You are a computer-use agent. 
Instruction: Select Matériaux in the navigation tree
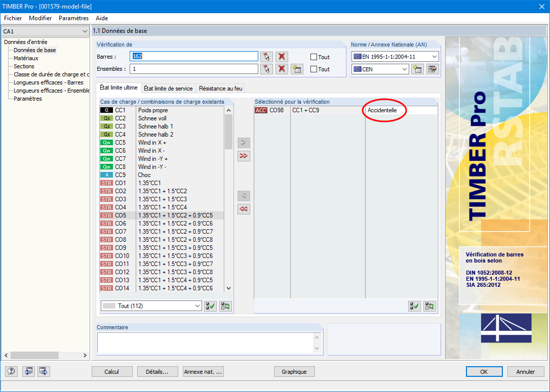[26, 58]
